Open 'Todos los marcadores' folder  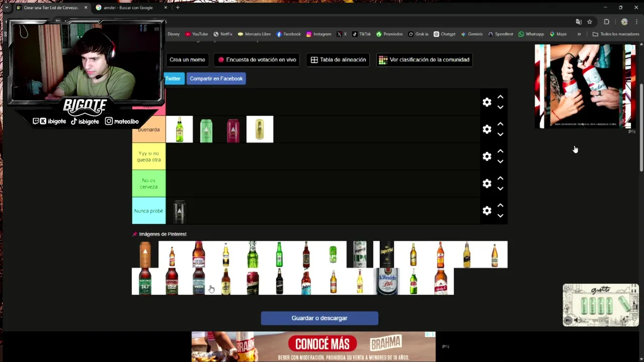click(x=615, y=34)
